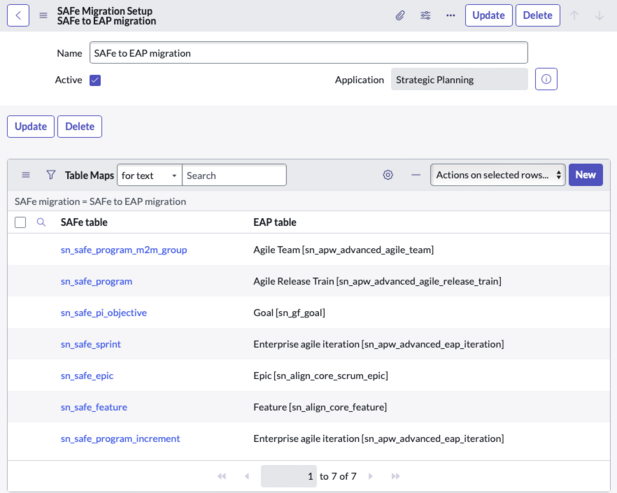This screenshot has height=493, width=617.
Task: Click the Table Maps filter funnel icon
Action: pos(51,175)
